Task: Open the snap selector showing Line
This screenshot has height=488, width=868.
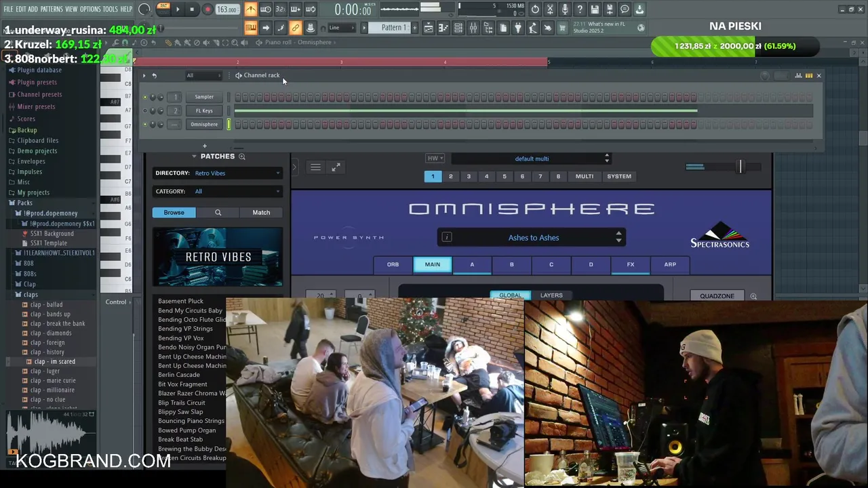Action: (x=341, y=28)
